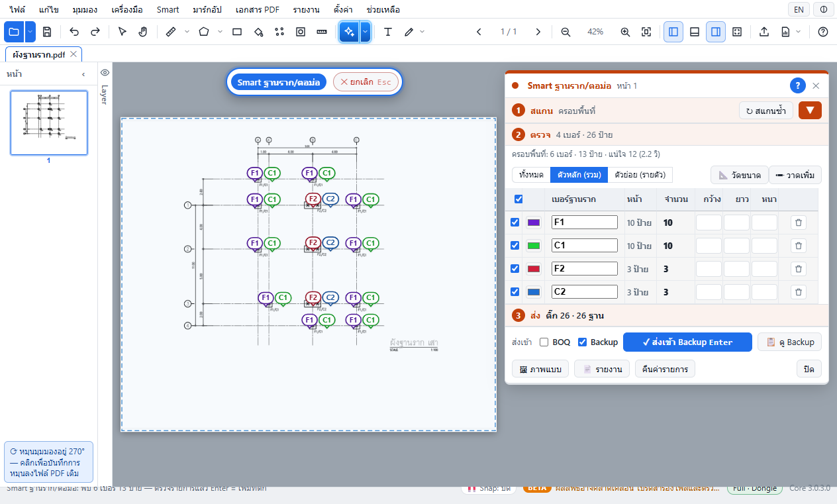Viewport: 837px width, 504px height.
Task: Open the เครื่องมือ menu
Action: coord(127,10)
